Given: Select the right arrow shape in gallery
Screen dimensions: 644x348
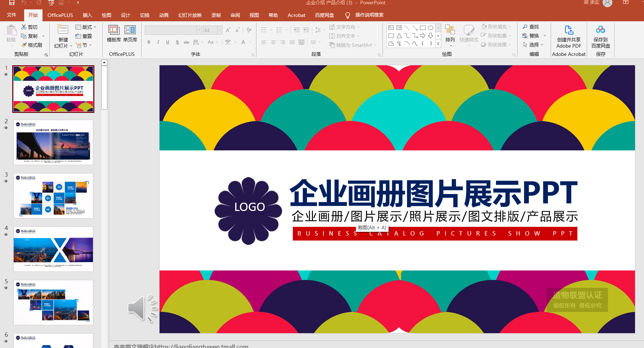Looking at the screenshot, I should [x=422, y=36].
